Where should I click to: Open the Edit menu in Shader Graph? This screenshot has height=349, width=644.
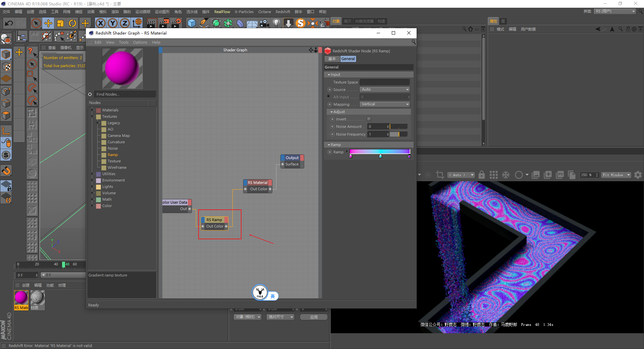[98, 42]
